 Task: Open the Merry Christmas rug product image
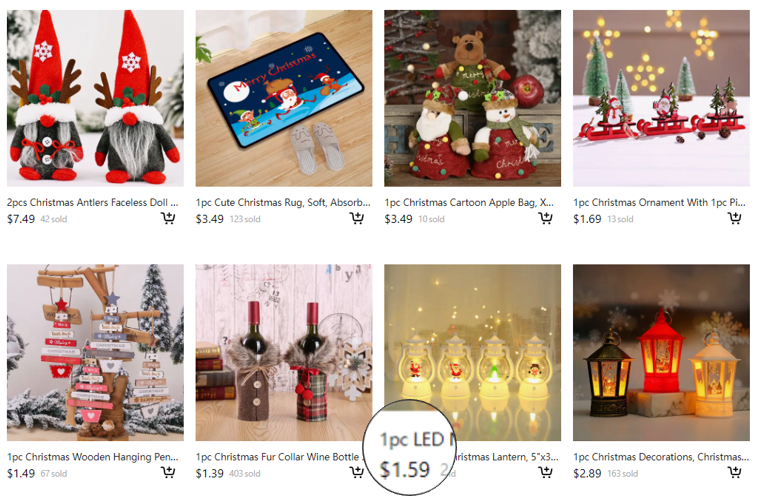pyautogui.click(x=284, y=98)
